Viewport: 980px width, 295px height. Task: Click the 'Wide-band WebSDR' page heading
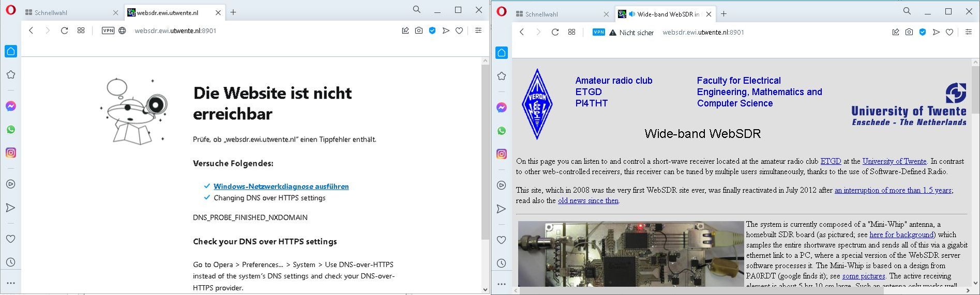click(x=702, y=134)
